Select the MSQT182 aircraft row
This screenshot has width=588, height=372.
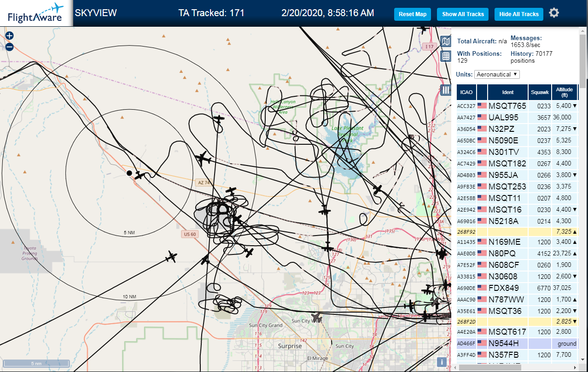tap(517, 163)
